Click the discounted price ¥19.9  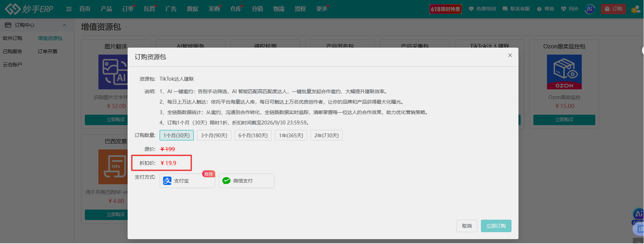click(x=168, y=163)
